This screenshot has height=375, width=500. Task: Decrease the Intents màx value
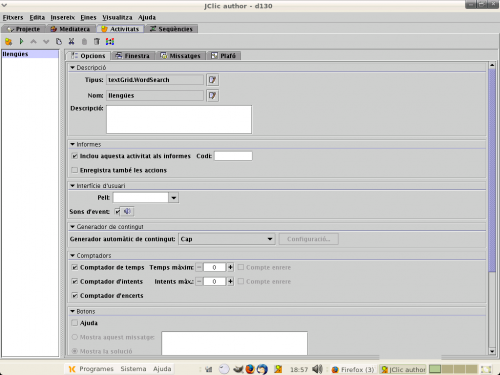tap(199, 282)
